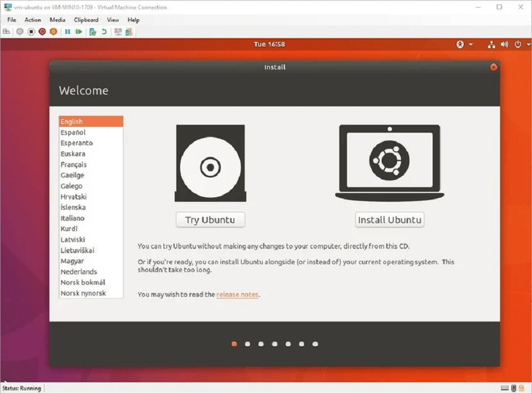The image size is (532, 394).
Task: Click the Enhanced Session monitor icon
Action: point(117,32)
